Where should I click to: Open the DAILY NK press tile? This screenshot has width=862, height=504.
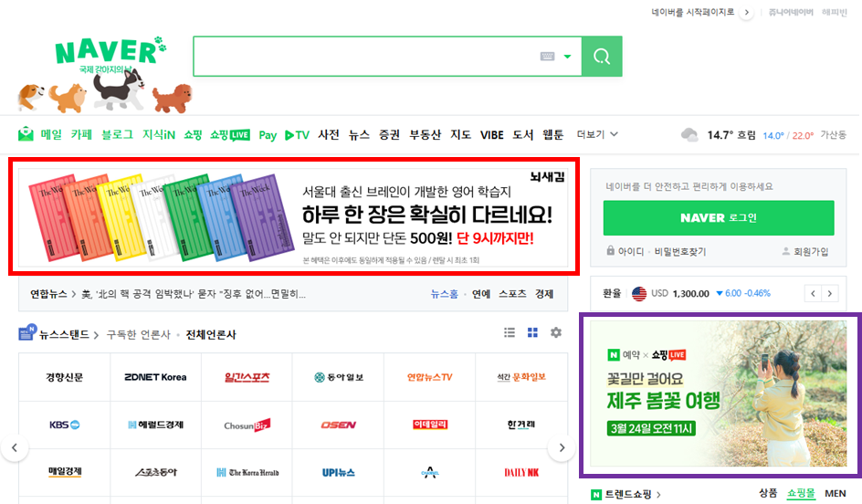click(x=521, y=472)
